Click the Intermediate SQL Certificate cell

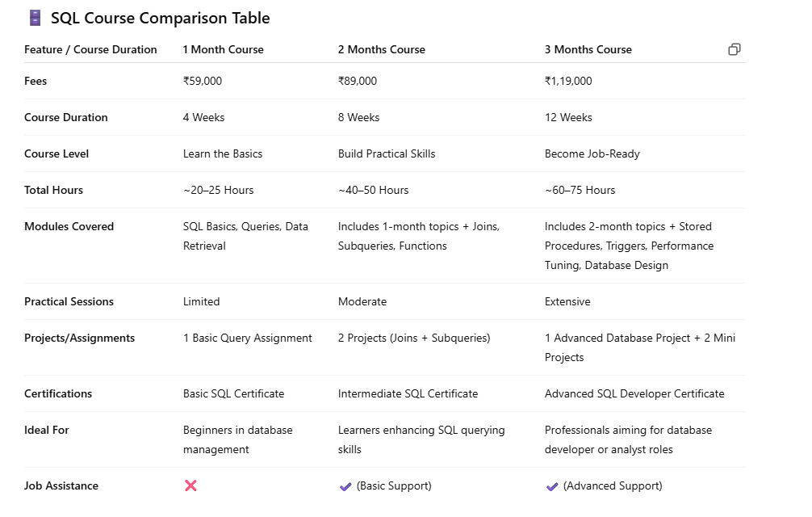(x=408, y=393)
